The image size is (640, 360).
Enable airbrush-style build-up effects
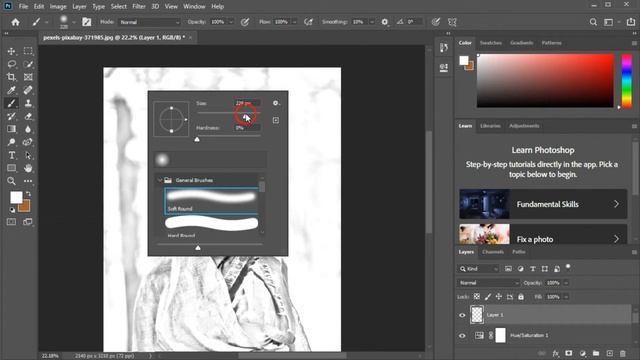309,22
